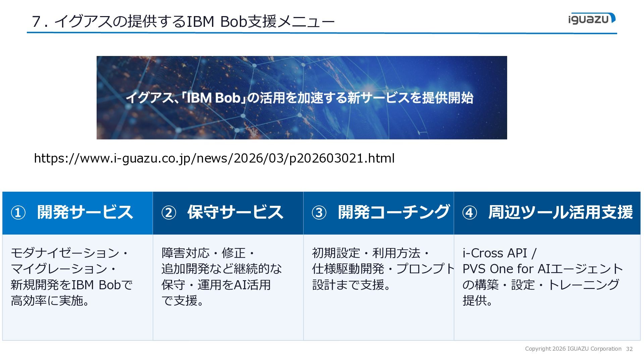Click the text '仕様駆動開発・プロンプト'

pyautogui.click(x=383, y=269)
